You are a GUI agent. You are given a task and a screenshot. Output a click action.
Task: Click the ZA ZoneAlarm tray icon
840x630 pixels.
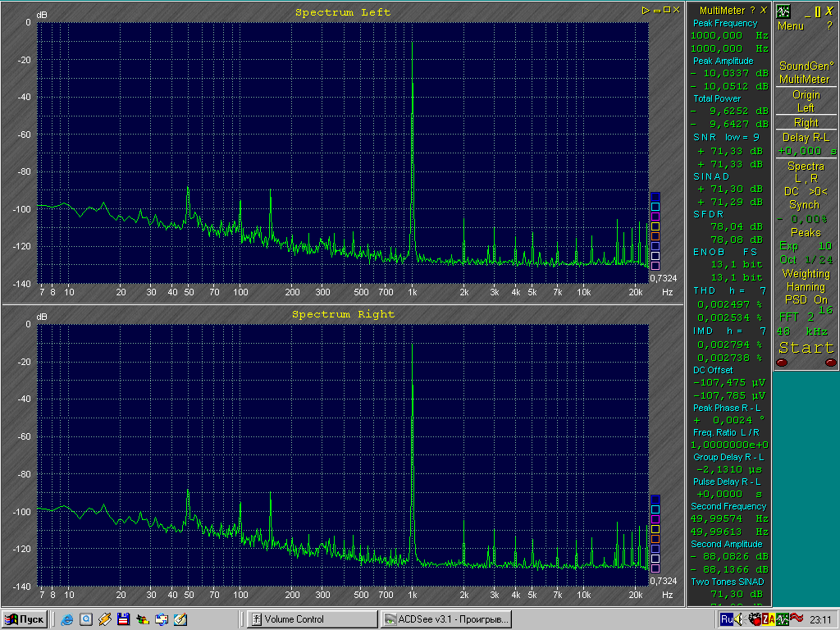pos(769,619)
